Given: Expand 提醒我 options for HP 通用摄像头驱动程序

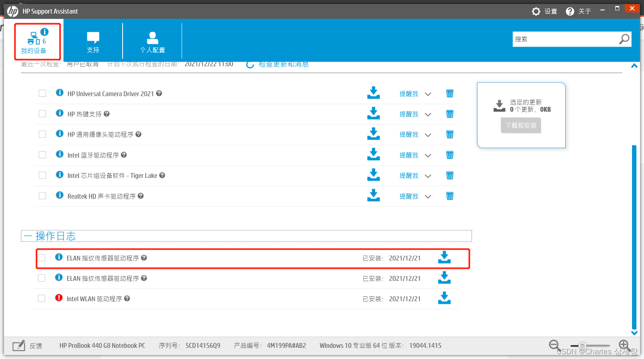Looking at the screenshot, I should point(428,135).
